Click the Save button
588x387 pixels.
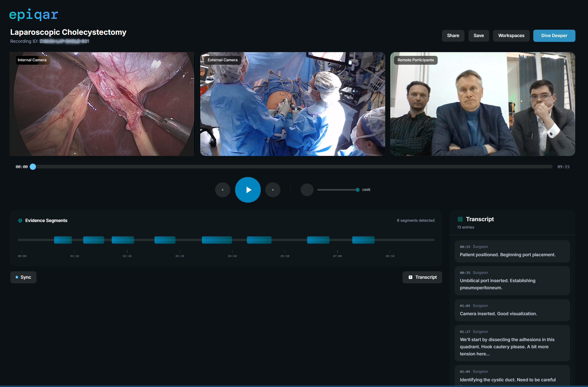click(x=479, y=36)
